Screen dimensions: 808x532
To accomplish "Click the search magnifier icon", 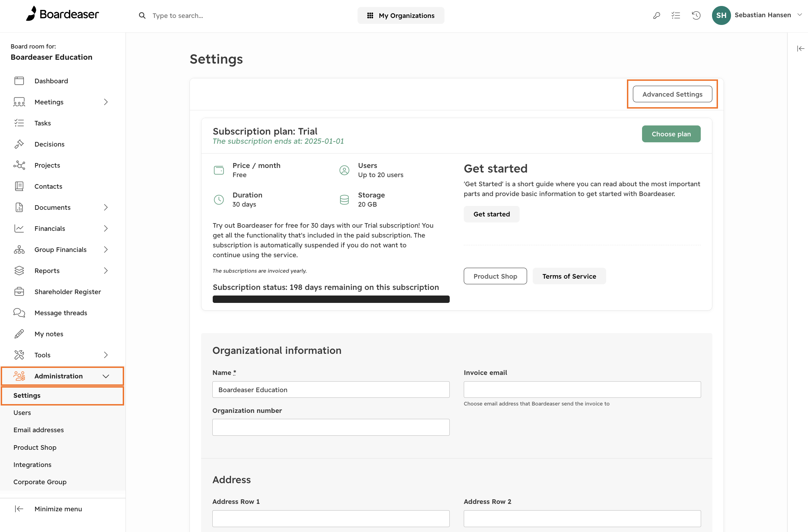I will tap(142, 15).
